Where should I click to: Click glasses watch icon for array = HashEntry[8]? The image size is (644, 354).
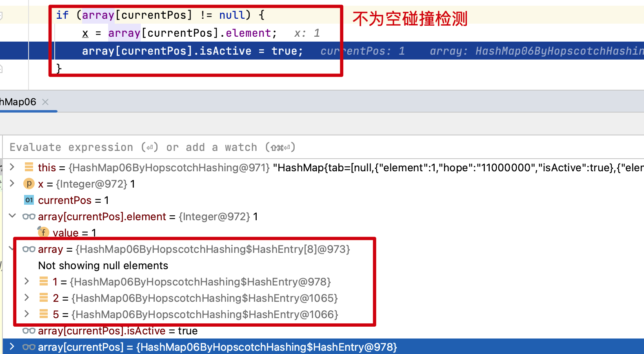[x=29, y=249]
